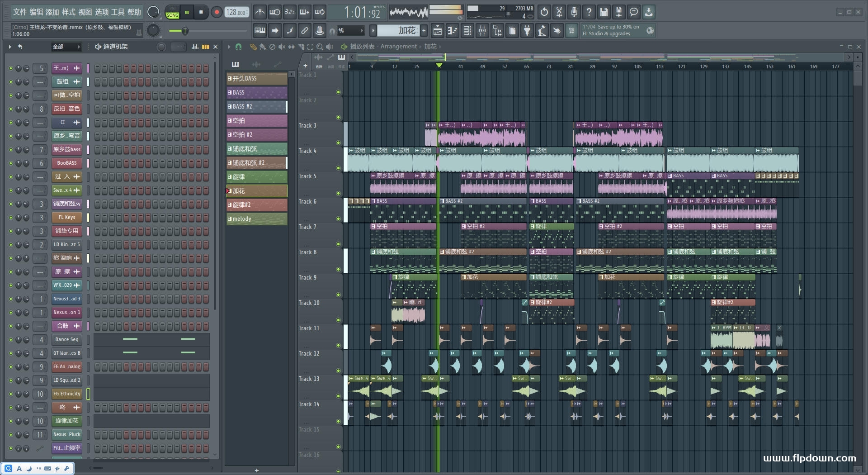Open the 线 snap setting dropdown
The width and height of the screenshot is (868, 475).
[351, 31]
